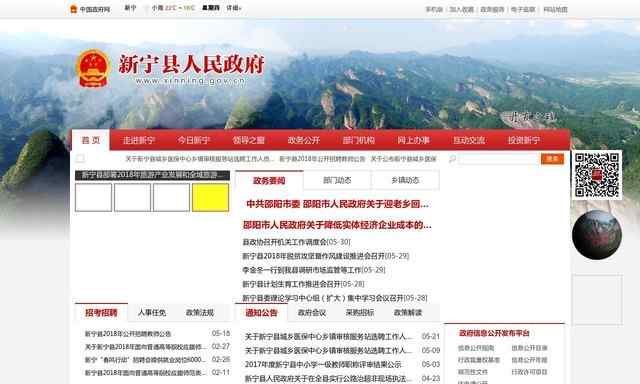Viewport: 640px width, 384px height.
Task: Click 加入收藏 link in top bar
Action: [x=462, y=9]
